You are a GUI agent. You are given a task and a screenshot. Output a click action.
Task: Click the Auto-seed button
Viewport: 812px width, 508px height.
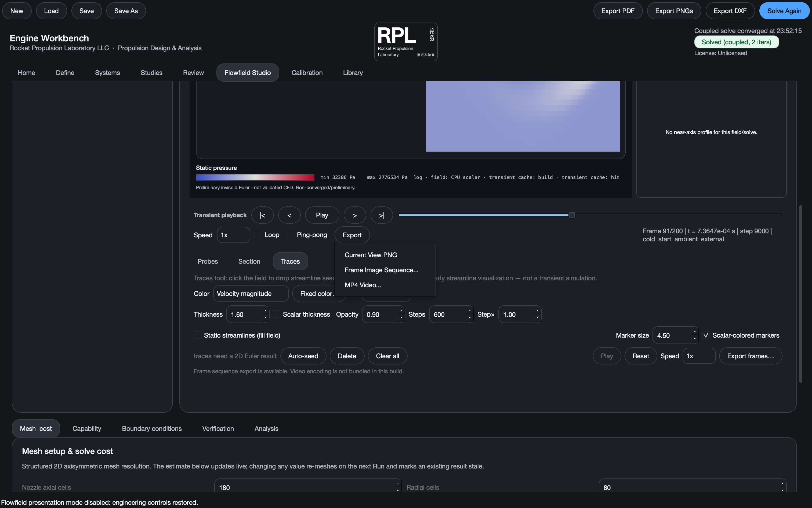(x=303, y=356)
